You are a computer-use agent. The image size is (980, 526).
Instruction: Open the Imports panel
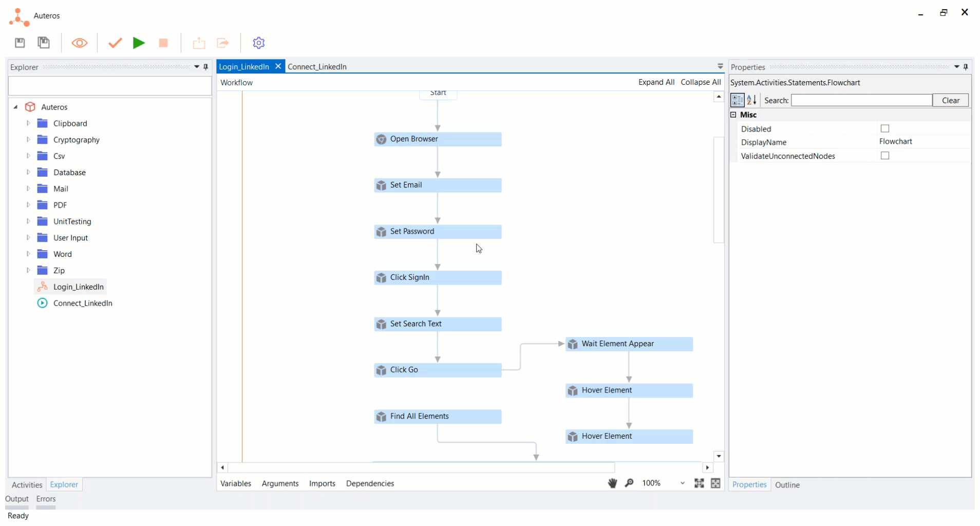322,483
